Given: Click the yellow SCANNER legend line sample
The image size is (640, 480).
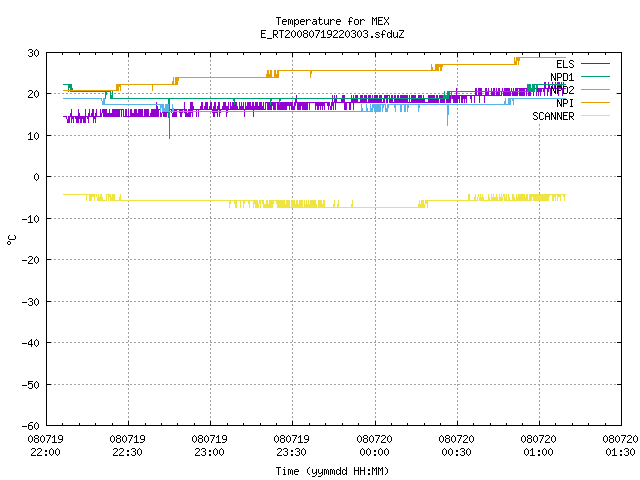Looking at the screenshot, I should pos(595,116).
